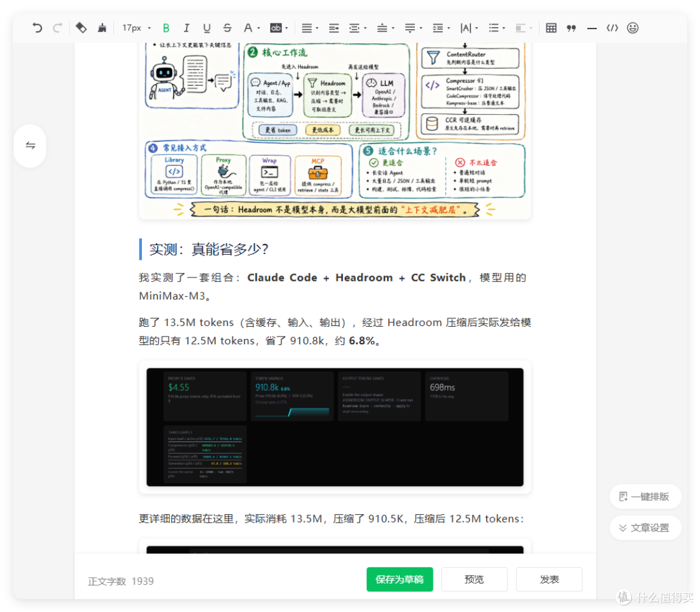Select the dark dashboard screenshot image
Viewport: 700px width, 612px height.
coord(335,427)
